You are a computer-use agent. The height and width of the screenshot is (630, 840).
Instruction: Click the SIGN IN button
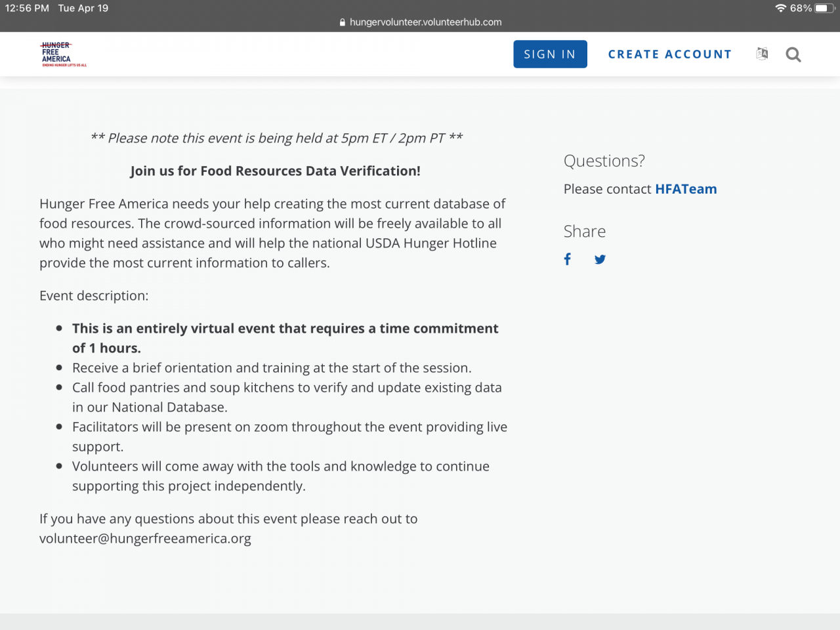[550, 54]
